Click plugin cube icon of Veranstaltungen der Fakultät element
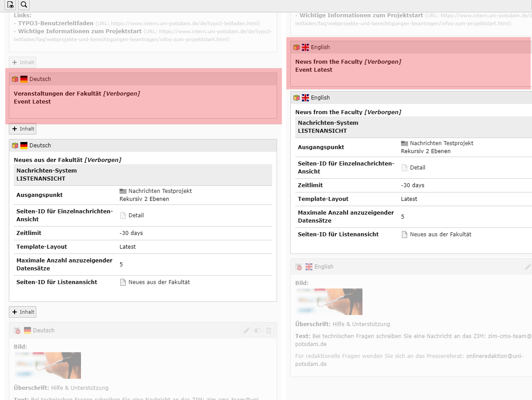Screen dimensions: 532x400 pyautogui.click(x=15, y=79)
